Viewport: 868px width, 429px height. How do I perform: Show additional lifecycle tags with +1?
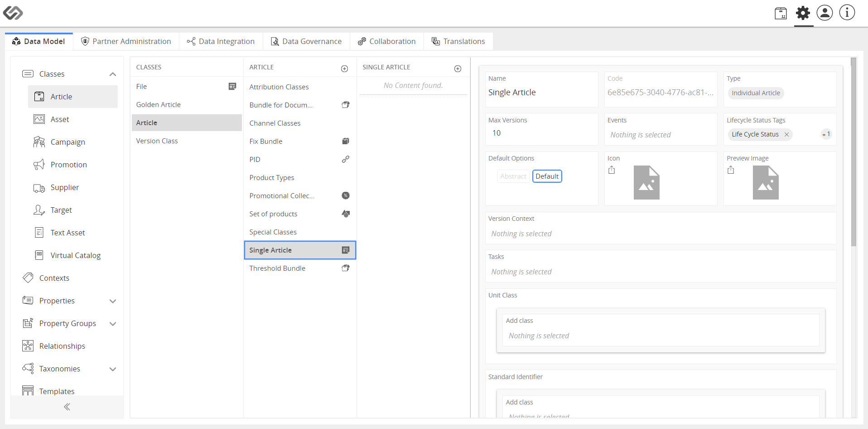point(826,134)
